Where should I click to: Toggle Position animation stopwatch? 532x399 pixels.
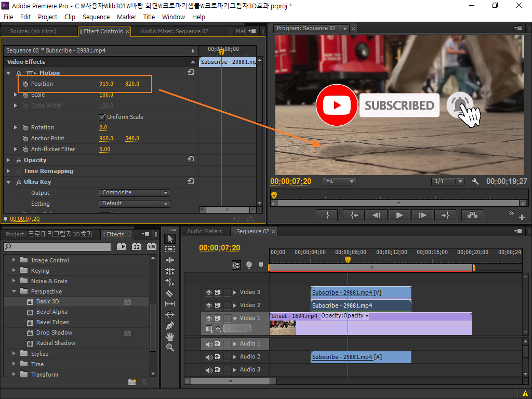(25, 84)
